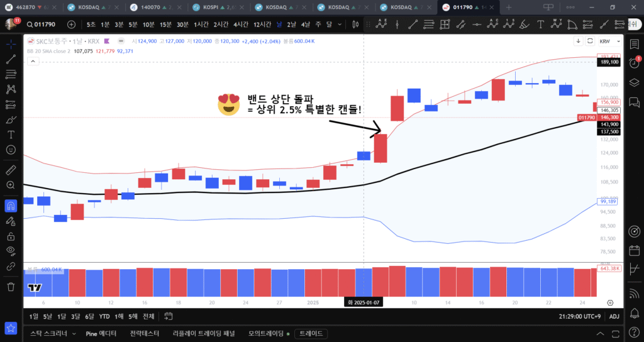Toggle magnet mode in left toolbar
This screenshot has width=644, height=342.
pos(11,206)
